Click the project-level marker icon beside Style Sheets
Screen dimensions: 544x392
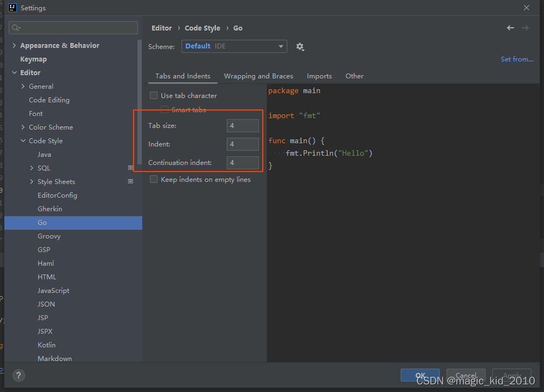coord(130,181)
